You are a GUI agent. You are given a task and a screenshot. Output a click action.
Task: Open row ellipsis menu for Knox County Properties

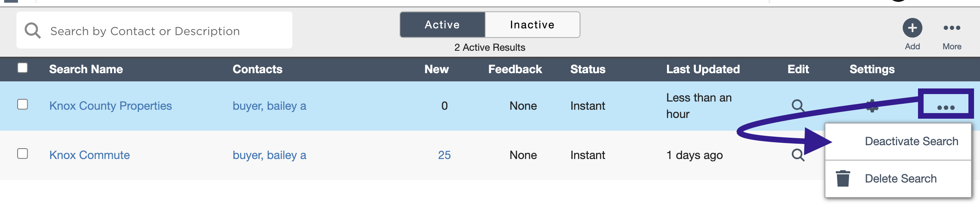[x=945, y=107]
